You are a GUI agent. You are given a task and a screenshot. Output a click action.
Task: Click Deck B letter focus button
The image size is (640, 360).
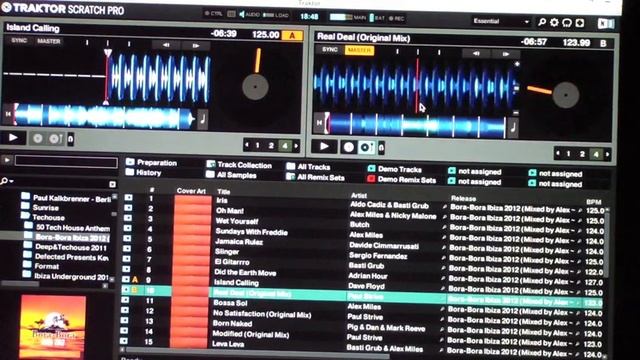604,44
